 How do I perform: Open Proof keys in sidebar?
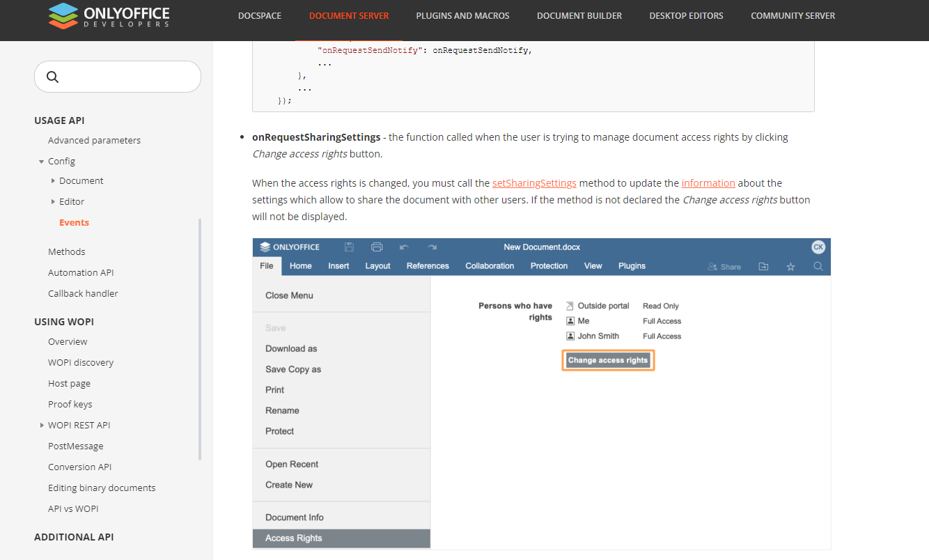pos(70,404)
